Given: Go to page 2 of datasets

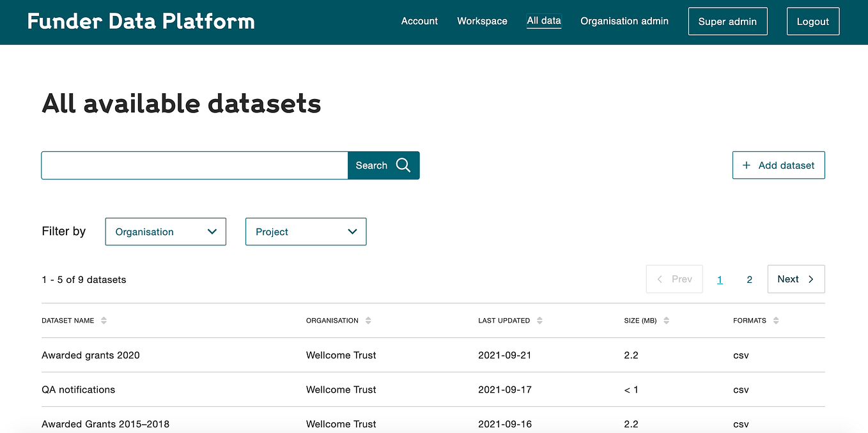Looking at the screenshot, I should coord(749,279).
